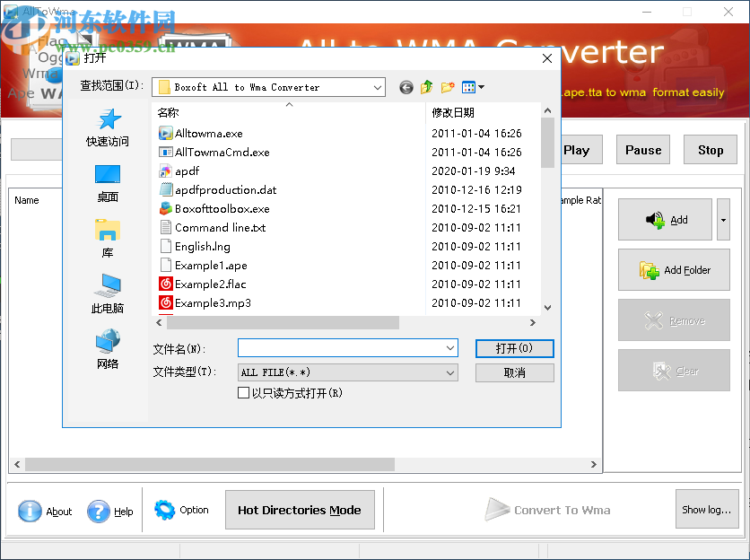Click the Add button with speaker icon
Image resolution: width=750 pixels, height=560 pixels.
click(665, 220)
